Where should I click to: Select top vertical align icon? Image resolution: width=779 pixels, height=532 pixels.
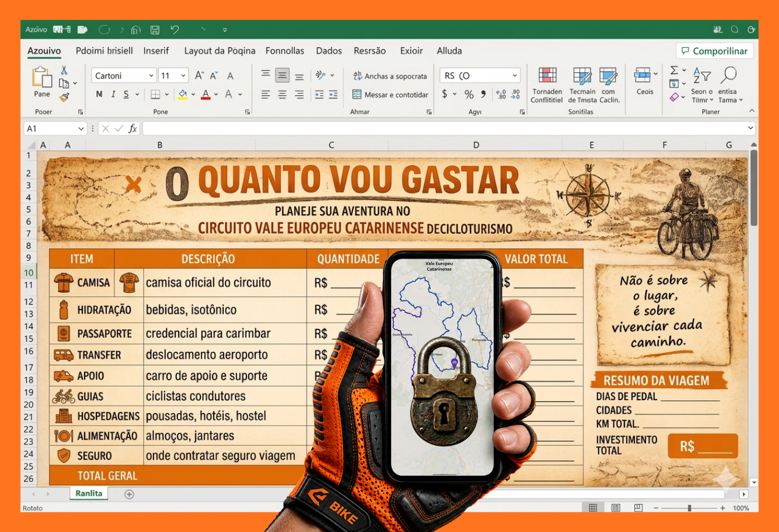266,75
